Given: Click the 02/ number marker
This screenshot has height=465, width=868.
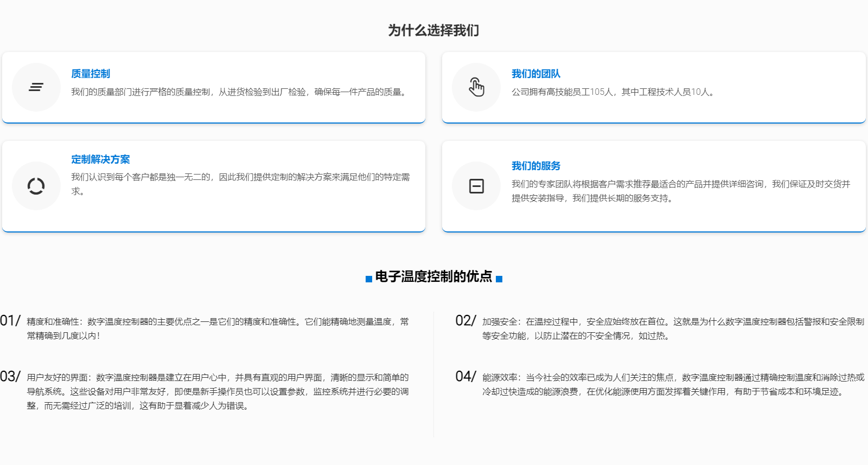Looking at the screenshot, I should point(465,321).
